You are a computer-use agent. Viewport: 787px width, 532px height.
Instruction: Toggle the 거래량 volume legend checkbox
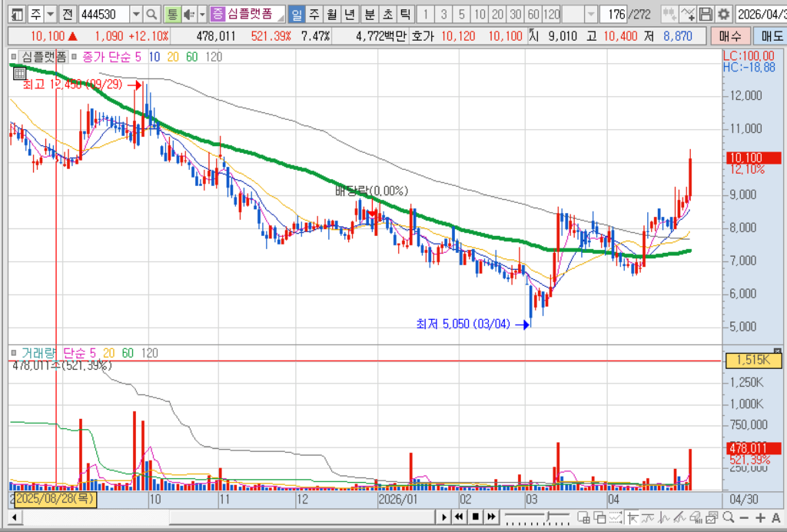pyautogui.click(x=14, y=353)
